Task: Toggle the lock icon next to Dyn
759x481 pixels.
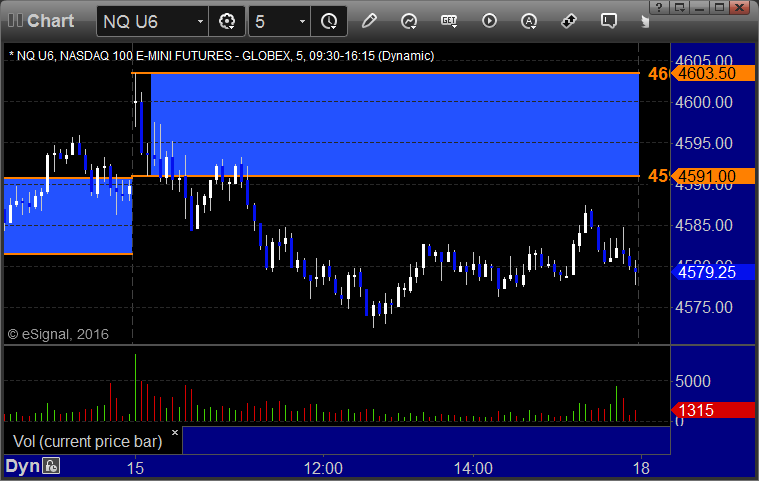Action: pos(51,466)
